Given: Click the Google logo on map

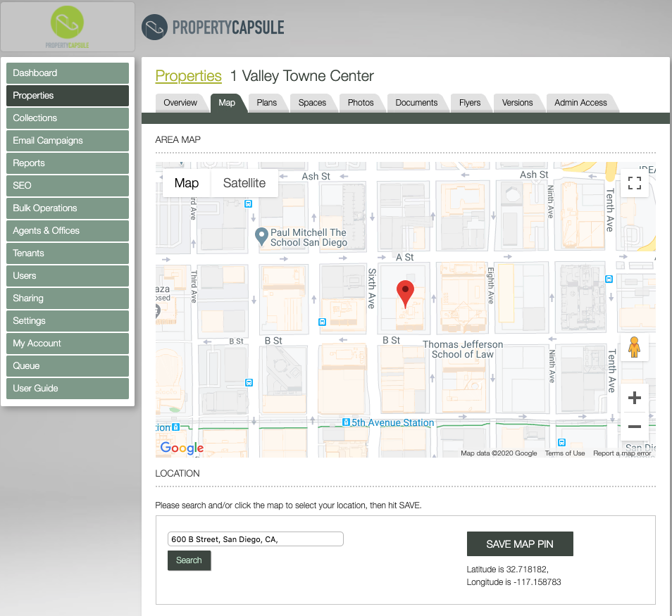Looking at the screenshot, I should click(x=182, y=448).
